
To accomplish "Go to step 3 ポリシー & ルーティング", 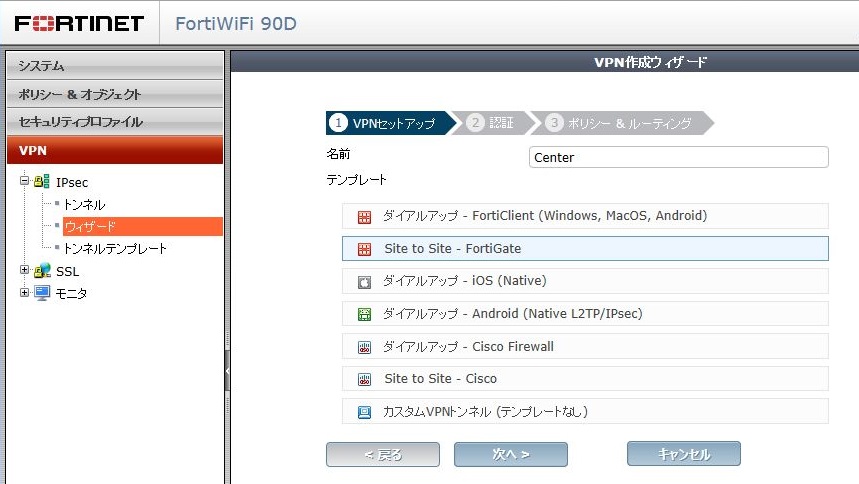I will [x=625, y=123].
